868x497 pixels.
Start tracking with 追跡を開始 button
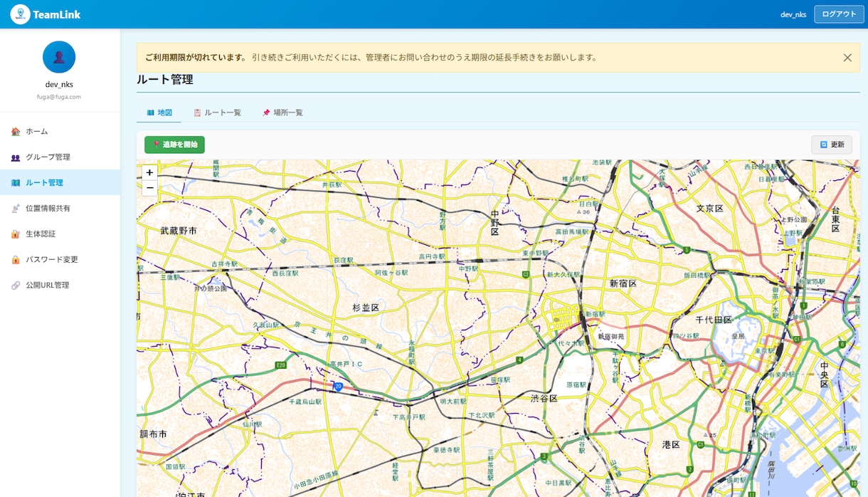click(x=174, y=145)
